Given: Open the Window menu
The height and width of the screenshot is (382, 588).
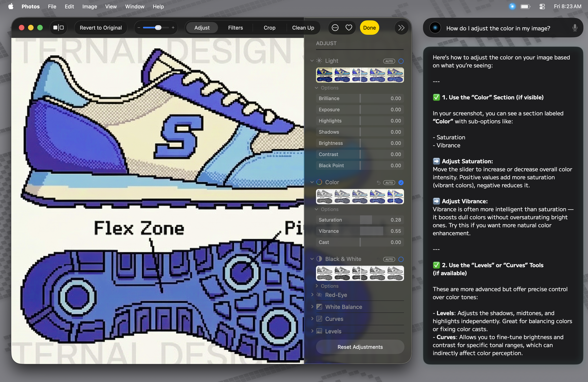Looking at the screenshot, I should pyautogui.click(x=135, y=6).
